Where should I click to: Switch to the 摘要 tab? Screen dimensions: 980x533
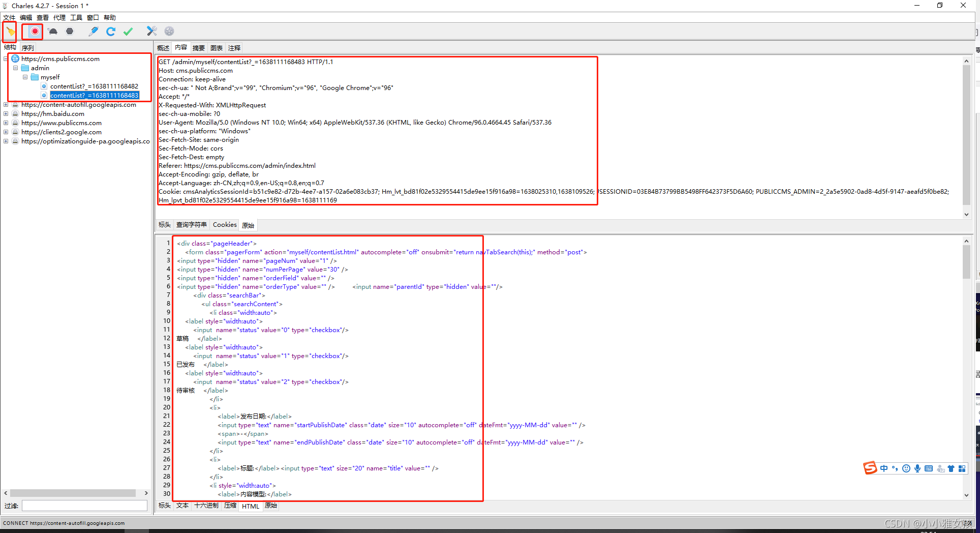tap(199, 48)
